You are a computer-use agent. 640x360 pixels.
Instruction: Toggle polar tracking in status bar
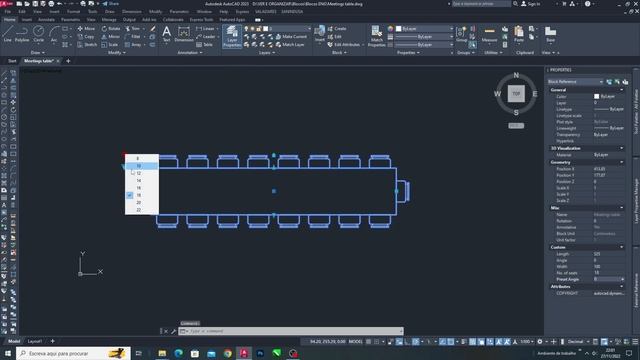(x=416, y=341)
